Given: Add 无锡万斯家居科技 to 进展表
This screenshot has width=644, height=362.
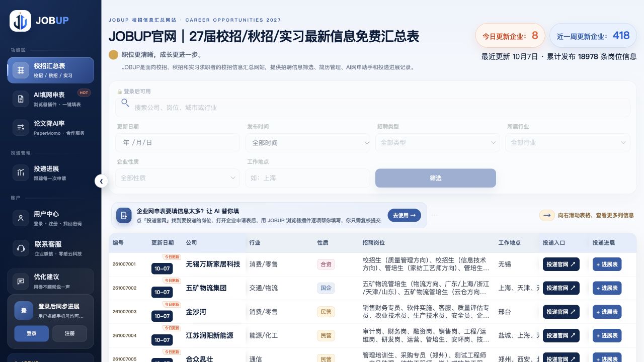Looking at the screenshot, I should [607, 264].
